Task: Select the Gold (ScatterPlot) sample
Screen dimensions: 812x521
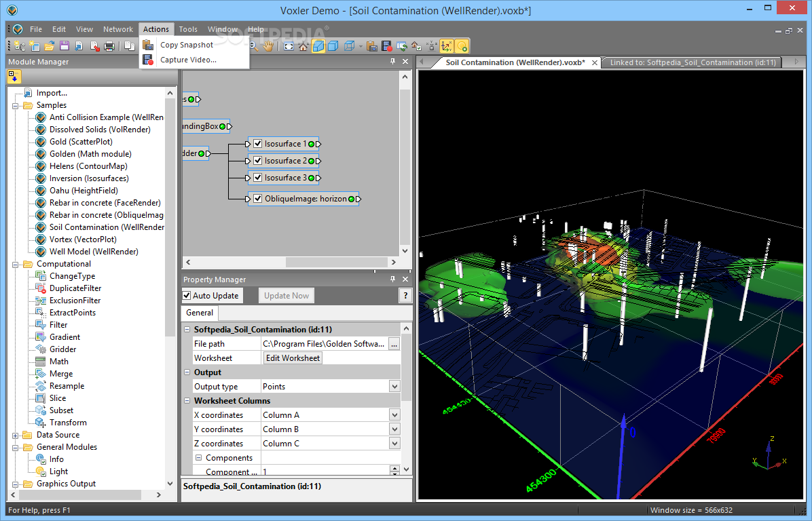Action: point(81,142)
